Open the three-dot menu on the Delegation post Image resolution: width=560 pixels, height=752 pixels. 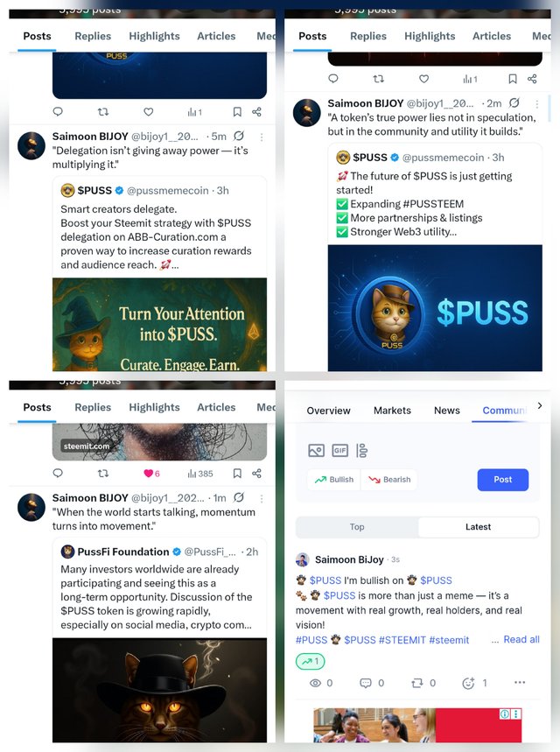(262, 137)
